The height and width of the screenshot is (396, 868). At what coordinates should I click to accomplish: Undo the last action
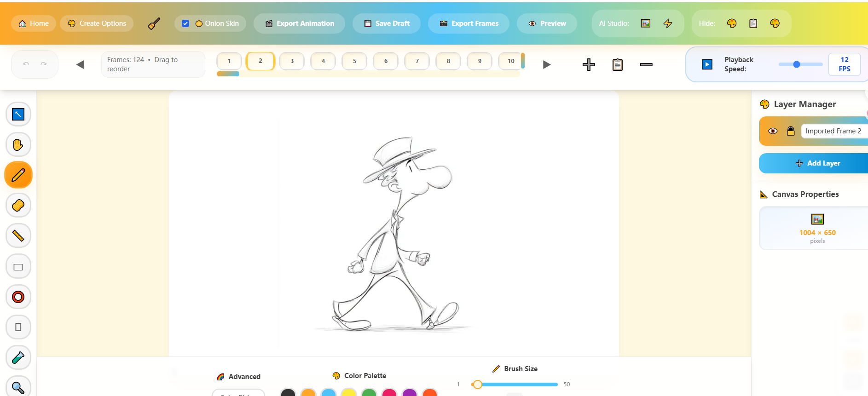(x=26, y=64)
